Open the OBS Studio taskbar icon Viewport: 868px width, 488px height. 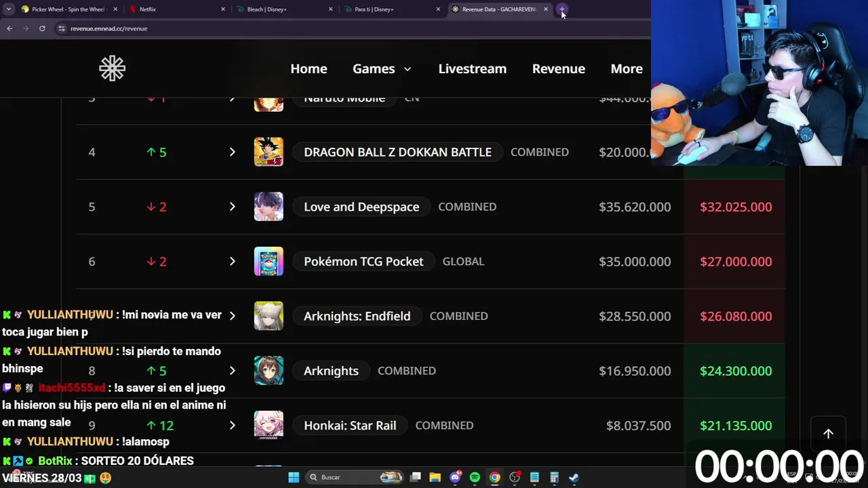(515, 477)
